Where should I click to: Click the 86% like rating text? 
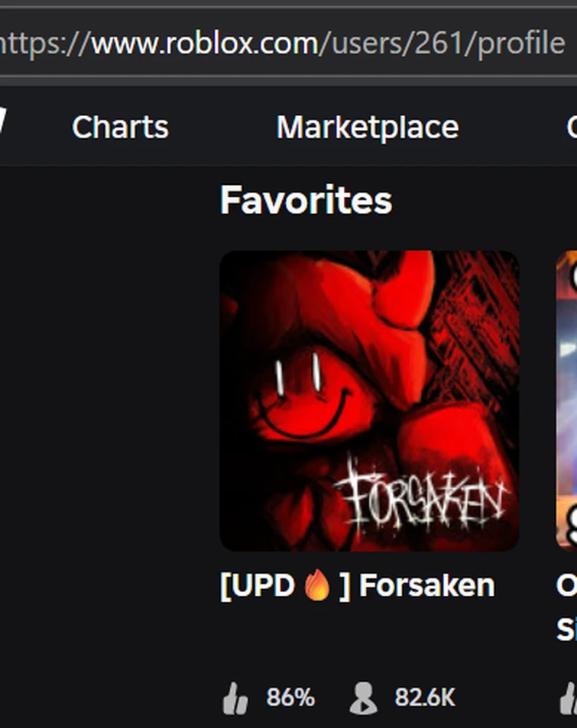[x=290, y=697]
